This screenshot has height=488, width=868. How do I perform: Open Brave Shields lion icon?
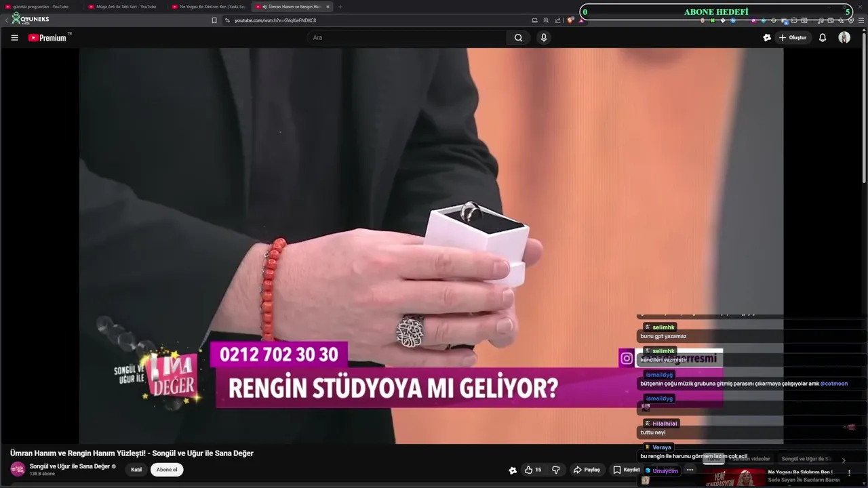click(570, 20)
